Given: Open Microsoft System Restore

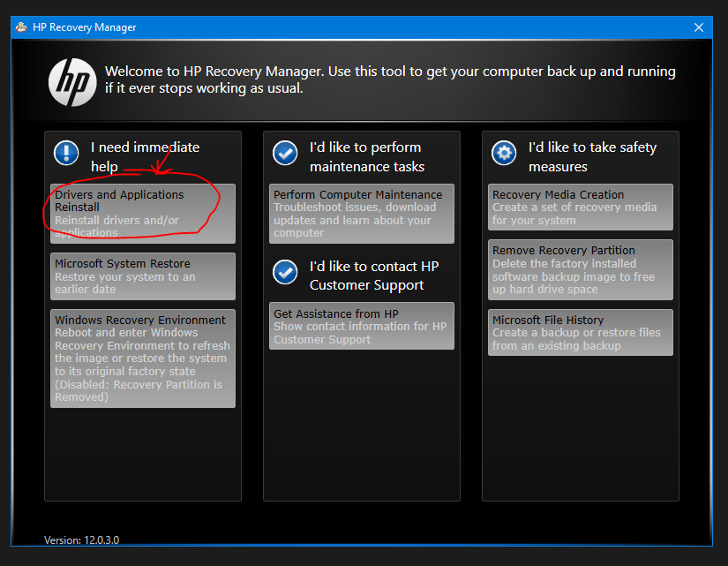Looking at the screenshot, I should click(x=142, y=275).
